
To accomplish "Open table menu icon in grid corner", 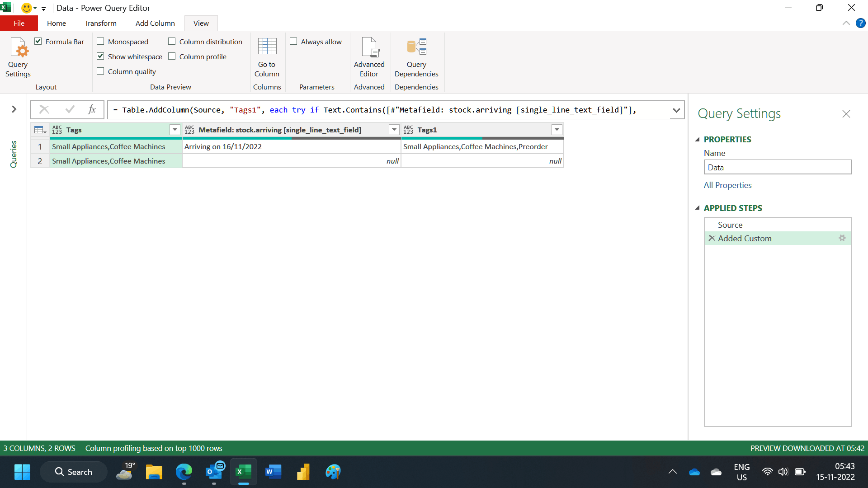I will [40, 130].
